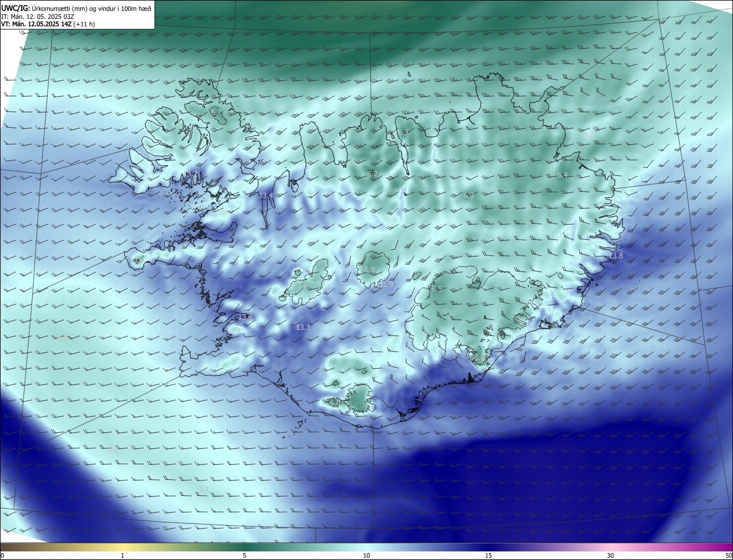The height and width of the screenshot is (560, 733).
Task: Click the 6.5 value label on the map
Action: click(437, 289)
